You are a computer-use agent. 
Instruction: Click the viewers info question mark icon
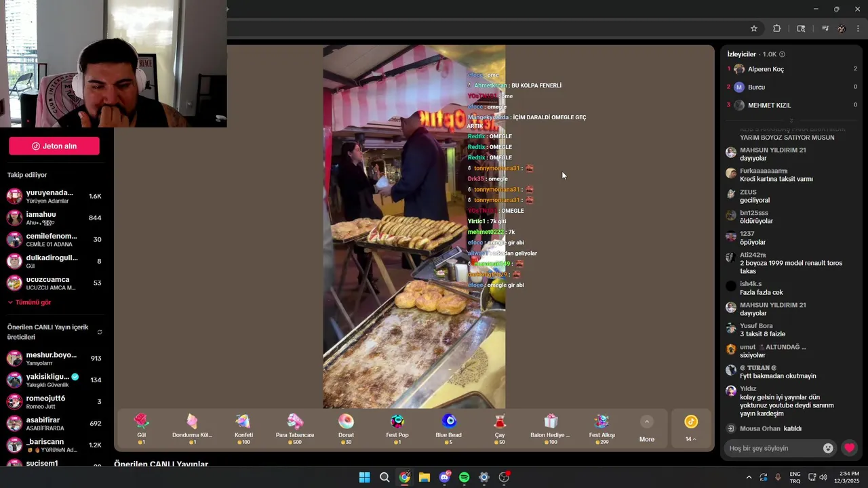point(782,54)
